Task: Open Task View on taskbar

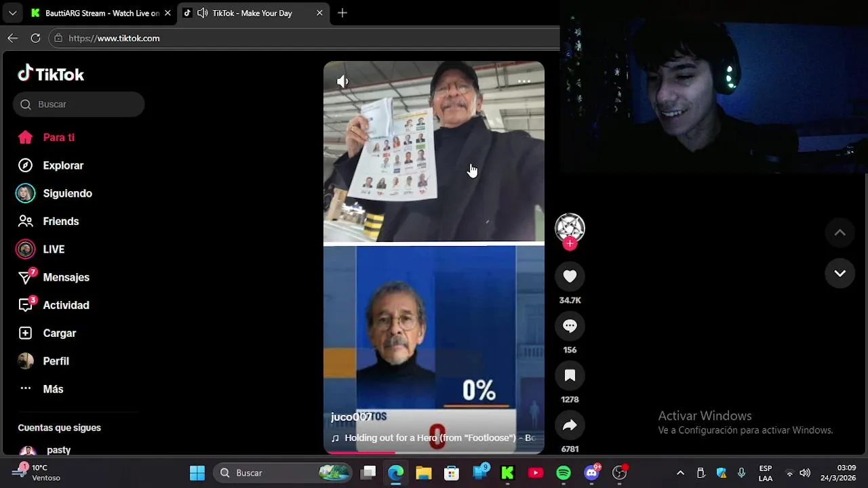Action: tap(368, 472)
